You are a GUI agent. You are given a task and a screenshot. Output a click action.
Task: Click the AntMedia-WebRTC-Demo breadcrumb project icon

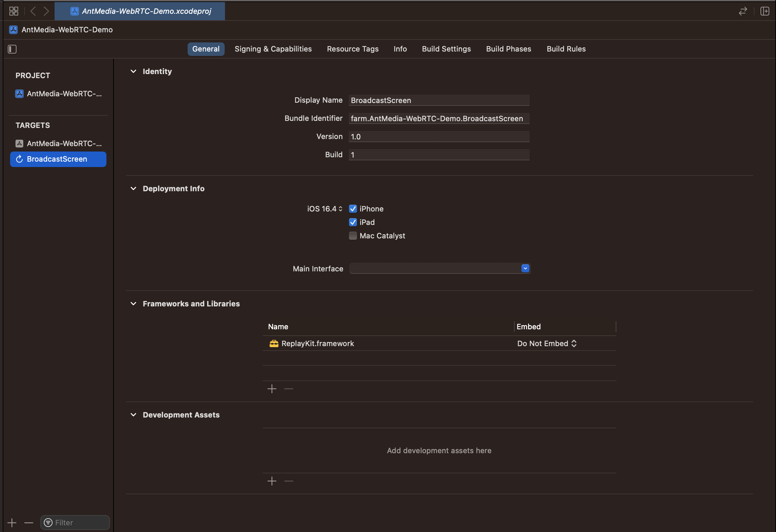(13, 30)
